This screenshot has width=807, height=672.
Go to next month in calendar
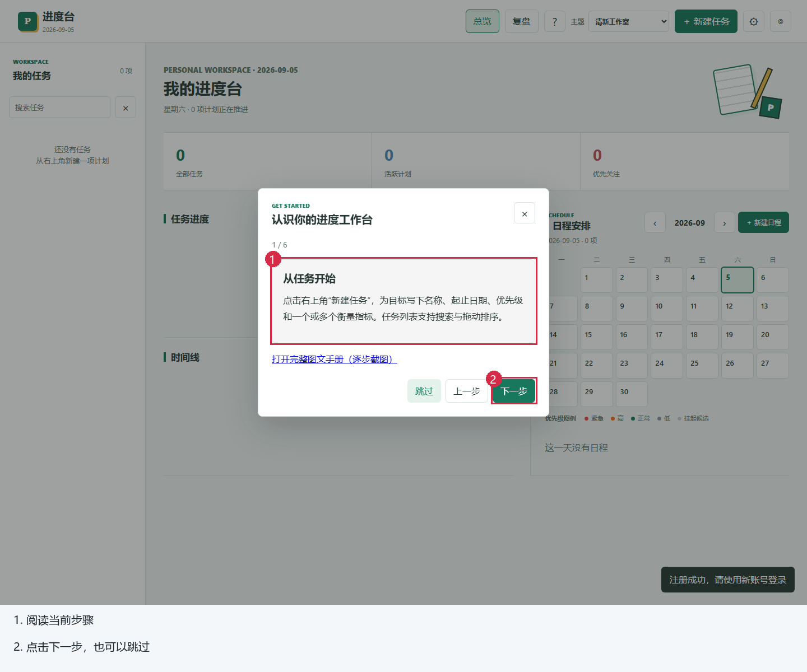(x=725, y=223)
